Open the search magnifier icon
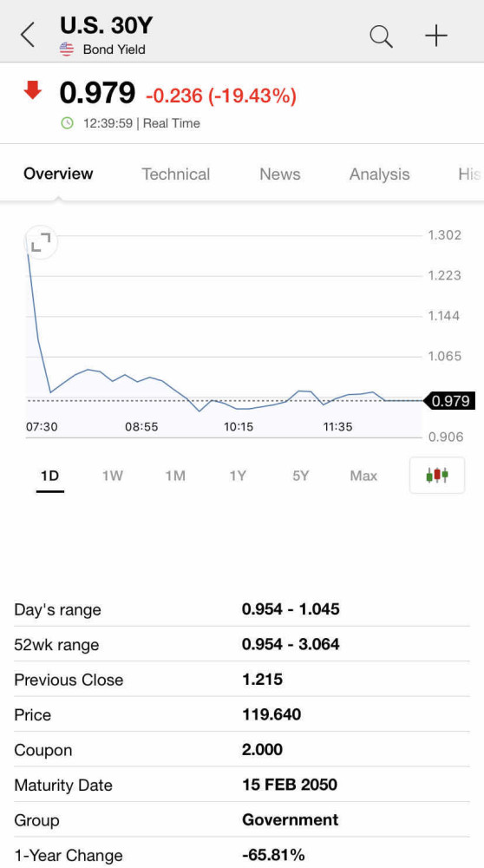484x868 pixels. [381, 36]
